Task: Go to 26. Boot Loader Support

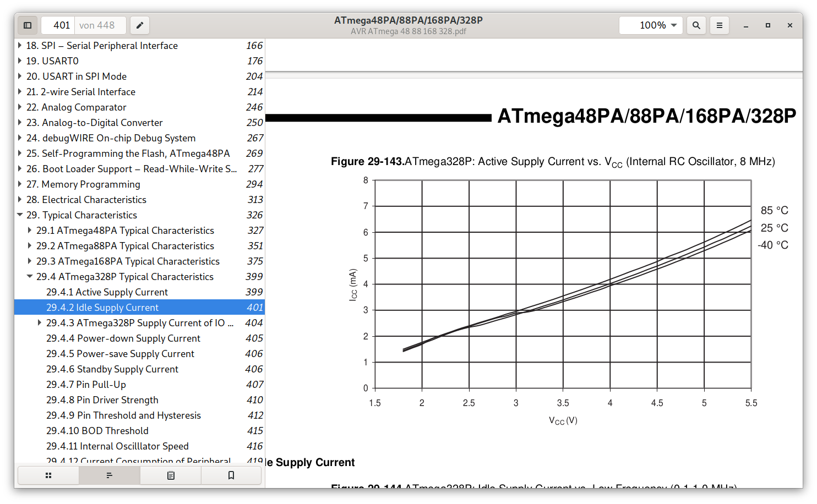Action: [132, 169]
